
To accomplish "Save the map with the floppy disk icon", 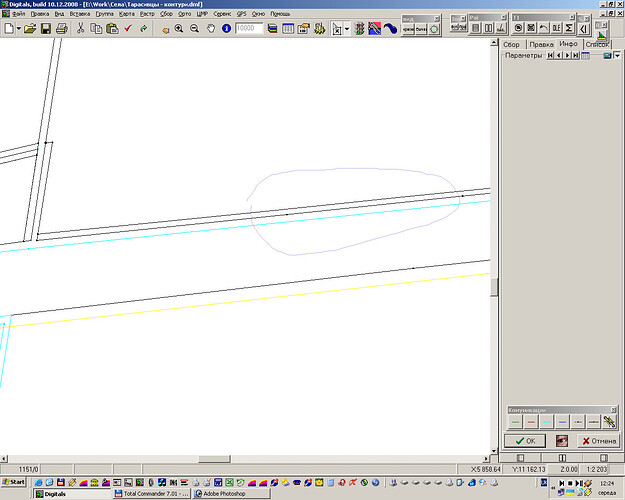I will [x=46, y=29].
